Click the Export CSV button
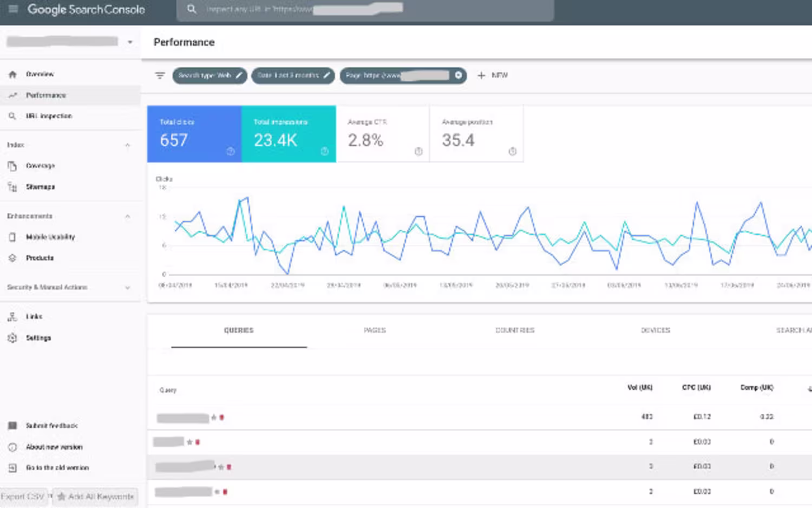 point(23,497)
